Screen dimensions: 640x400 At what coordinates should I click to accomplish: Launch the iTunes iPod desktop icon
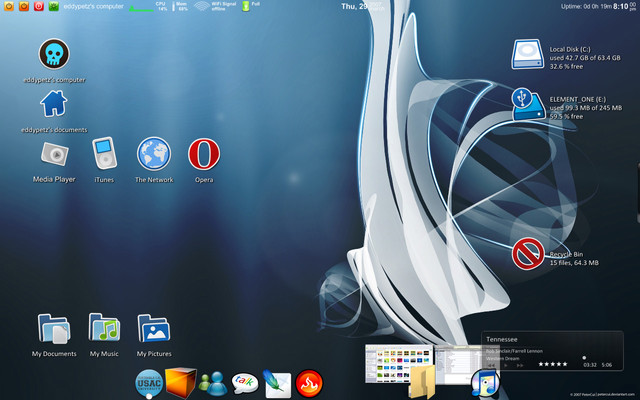click(104, 153)
